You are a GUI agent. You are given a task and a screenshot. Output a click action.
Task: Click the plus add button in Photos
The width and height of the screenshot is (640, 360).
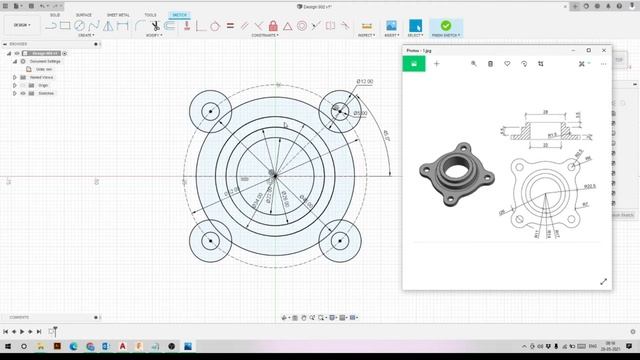(x=437, y=64)
